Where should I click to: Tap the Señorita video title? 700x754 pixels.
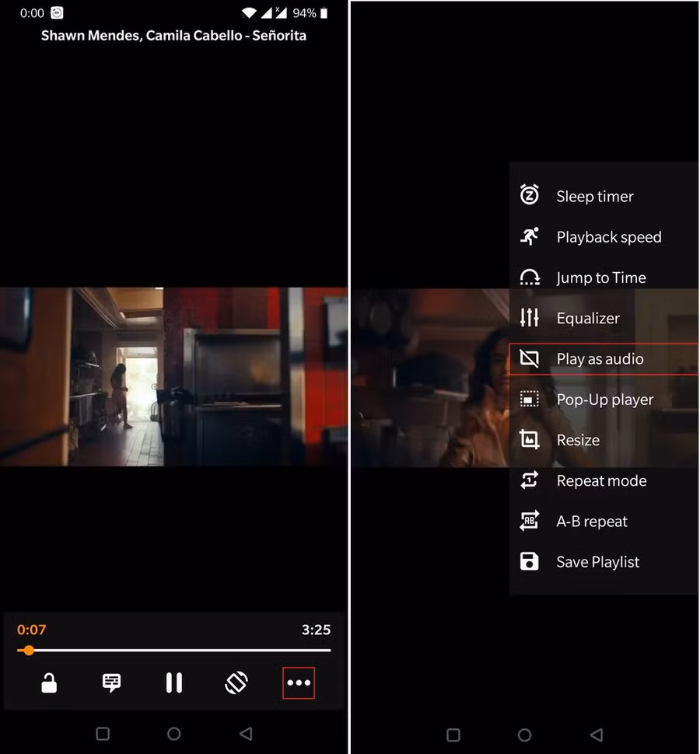173,36
